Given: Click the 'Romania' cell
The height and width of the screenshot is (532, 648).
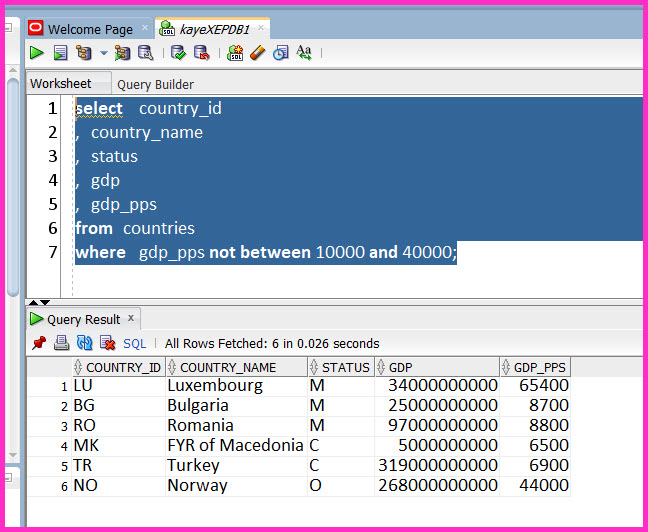Looking at the screenshot, I should 236,425.
